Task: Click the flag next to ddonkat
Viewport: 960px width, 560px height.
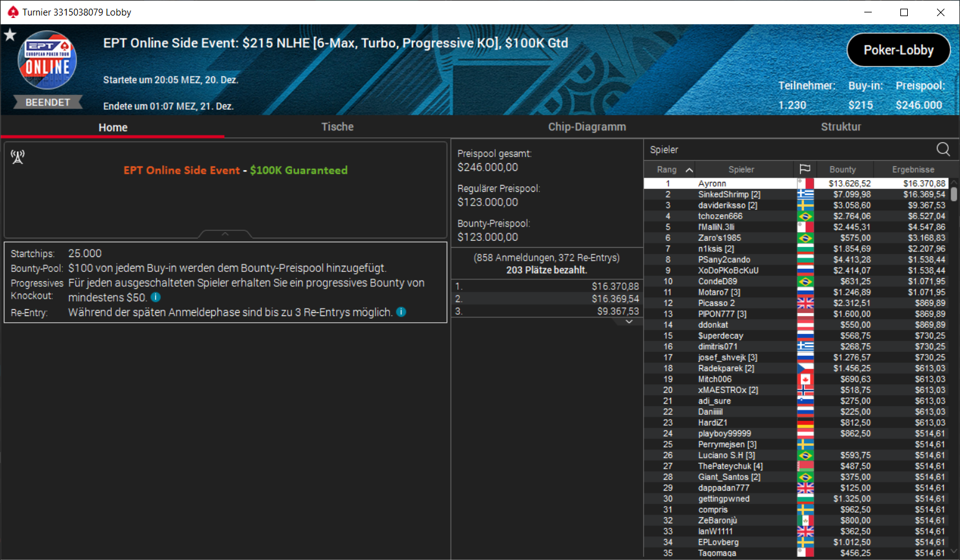Action: click(x=805, y=325)
